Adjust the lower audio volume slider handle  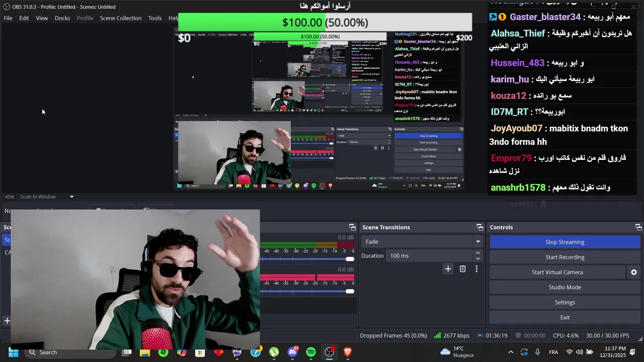[350, 291]
